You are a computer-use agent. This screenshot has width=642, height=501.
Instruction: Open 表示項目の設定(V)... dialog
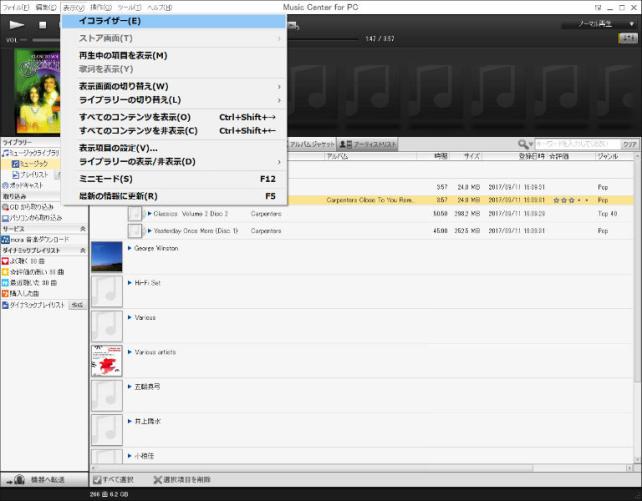click(x=174, y=148)
